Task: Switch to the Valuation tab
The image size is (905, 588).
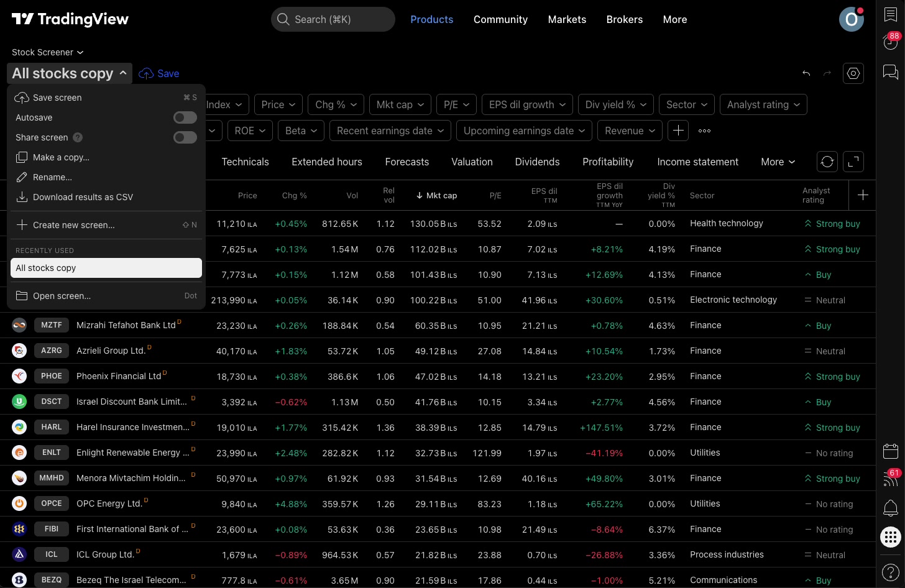Action: 472,162
